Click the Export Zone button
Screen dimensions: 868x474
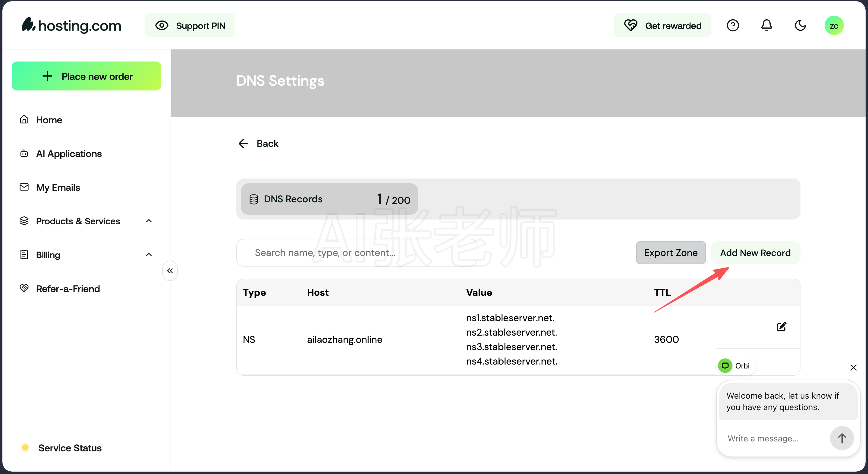click(x=671, y=253)
